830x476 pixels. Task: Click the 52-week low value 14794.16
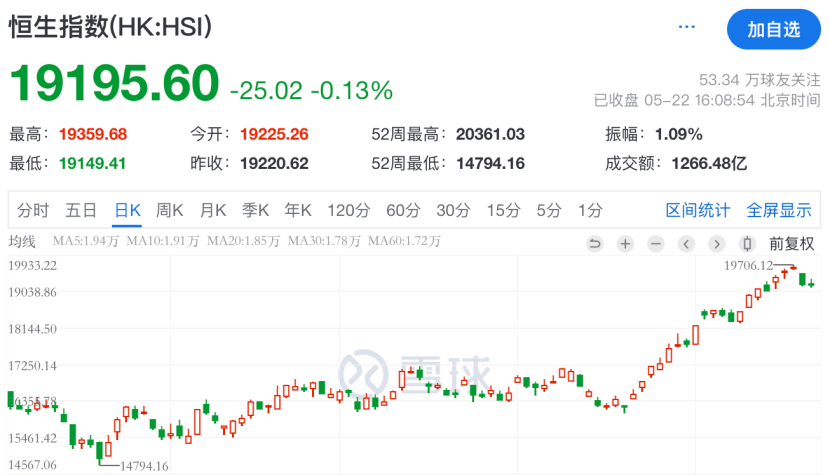pyautogui.click(x=490, y=163)
